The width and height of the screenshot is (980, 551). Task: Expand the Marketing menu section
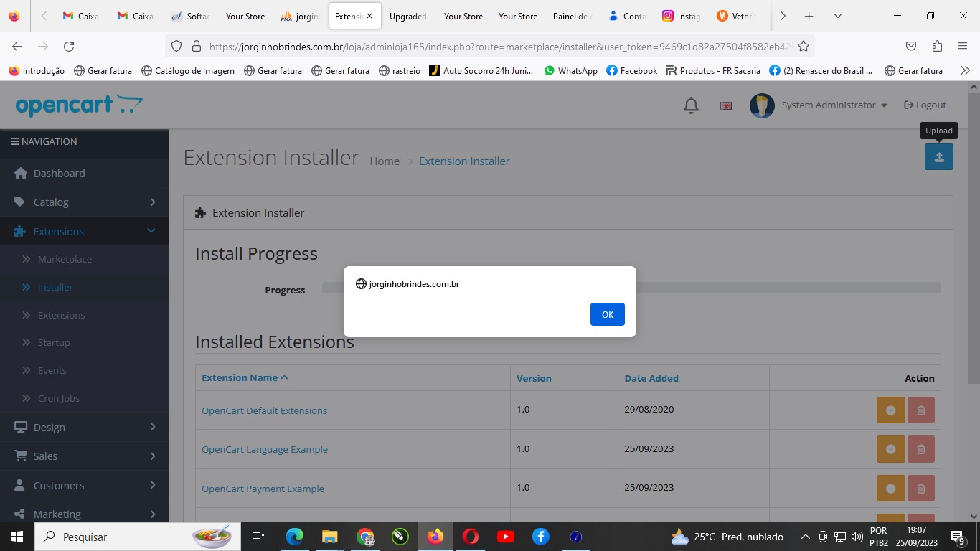point(84,514)
